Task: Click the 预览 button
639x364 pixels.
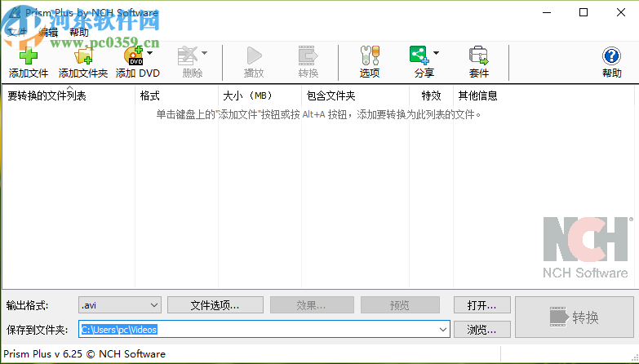Action: (400, 305)
